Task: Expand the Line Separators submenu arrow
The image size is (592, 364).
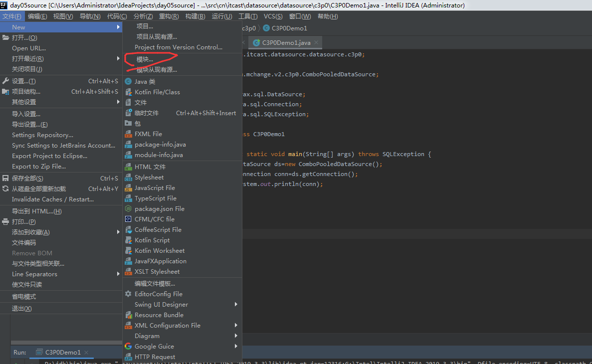Action: click(118, 274)
